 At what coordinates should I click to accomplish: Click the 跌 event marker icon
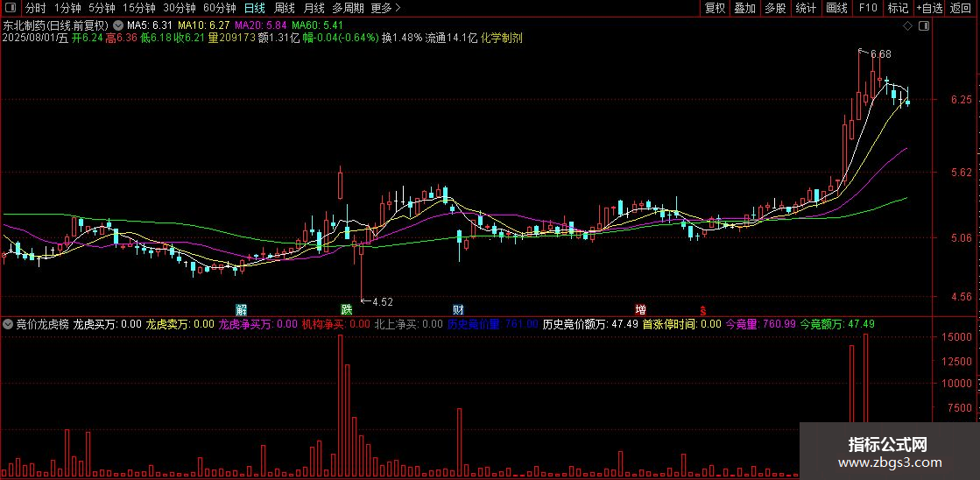(346, 309)
